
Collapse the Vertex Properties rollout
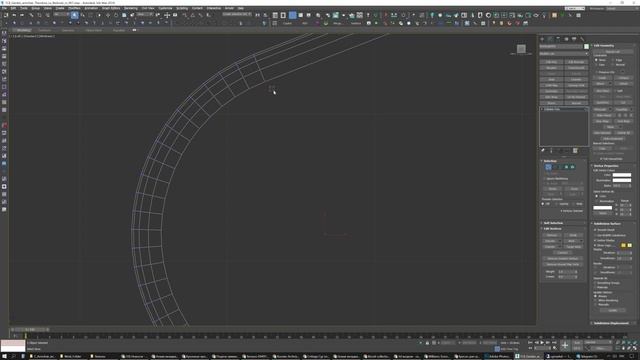[613, 166]
